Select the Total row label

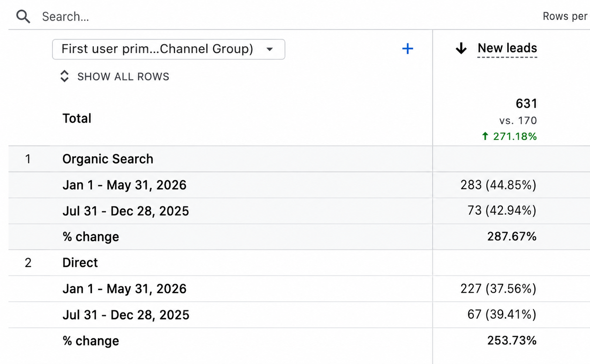pyautogui.click(x=76, y=118)
